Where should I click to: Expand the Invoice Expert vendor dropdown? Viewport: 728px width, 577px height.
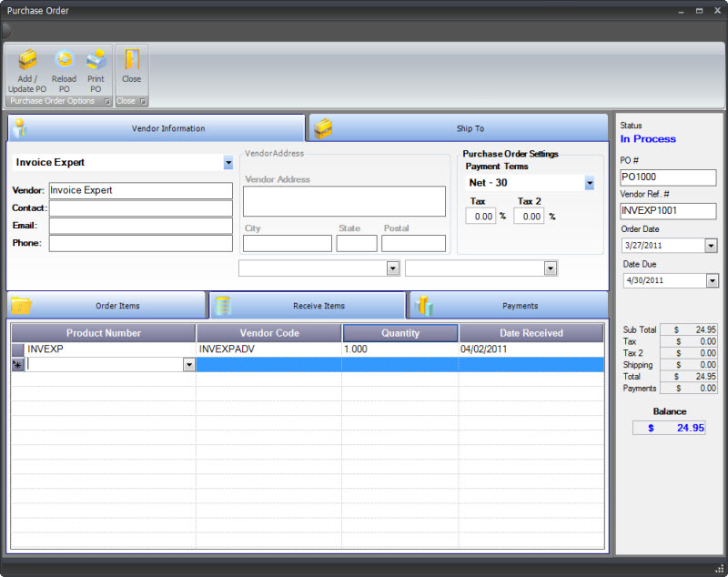coord(228,163)
